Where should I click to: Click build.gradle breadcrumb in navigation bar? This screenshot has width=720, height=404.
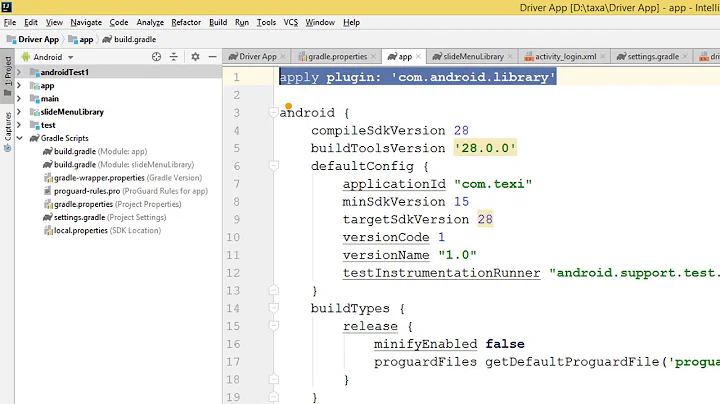coord(129,39)
